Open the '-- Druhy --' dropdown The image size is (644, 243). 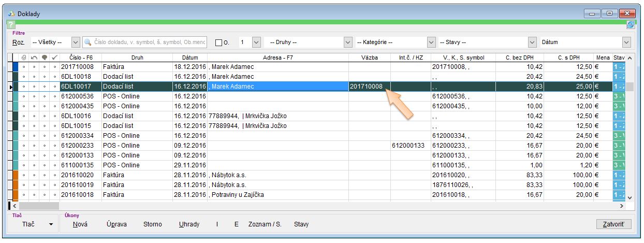(x=348, y=42)
